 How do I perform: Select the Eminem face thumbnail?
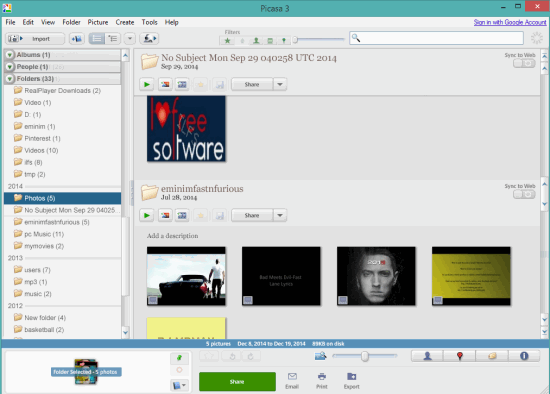[376, 276]
